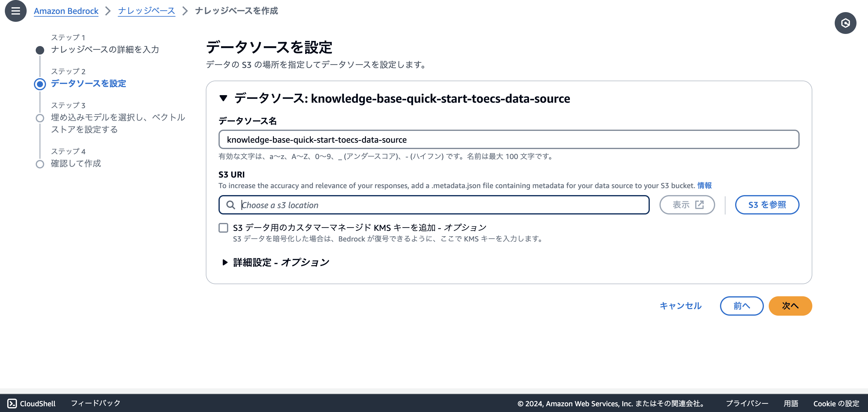Click the external-link icon inside the 表示 button

point(699,204)
